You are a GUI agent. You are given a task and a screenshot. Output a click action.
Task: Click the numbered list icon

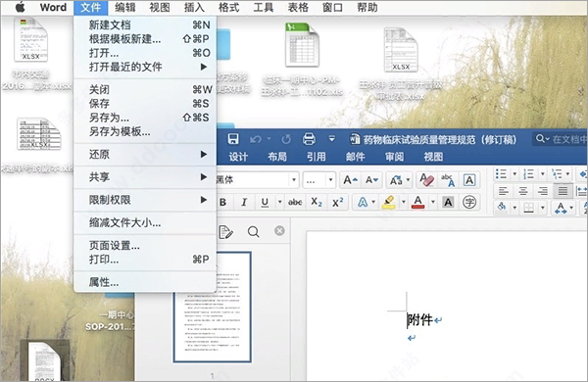pos(529,174)
